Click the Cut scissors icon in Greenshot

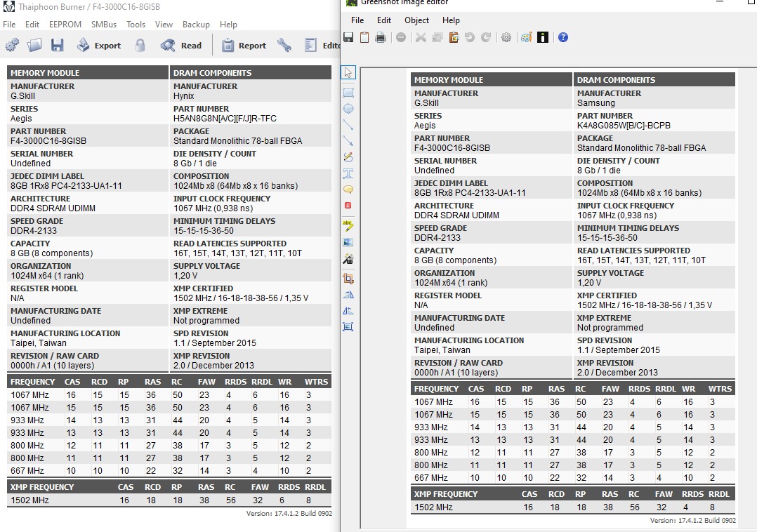(421, 38)
